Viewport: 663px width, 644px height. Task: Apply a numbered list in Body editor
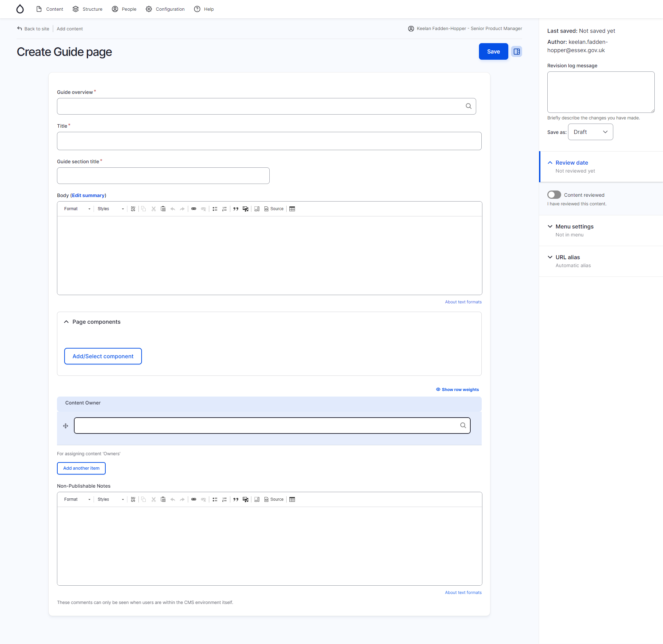224,209
